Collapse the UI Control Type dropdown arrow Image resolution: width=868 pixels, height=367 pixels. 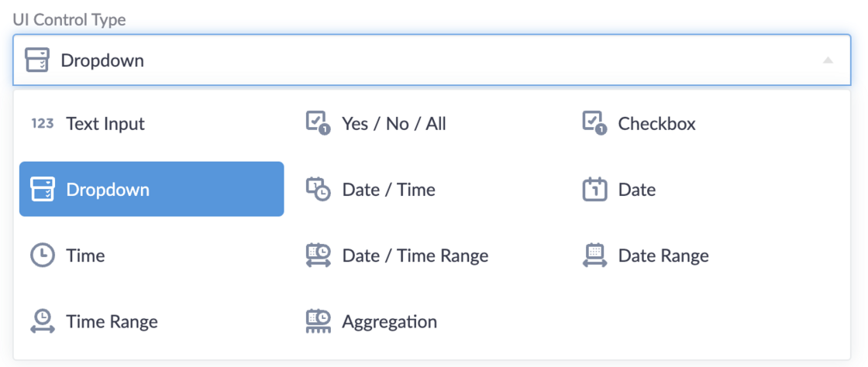828,60
